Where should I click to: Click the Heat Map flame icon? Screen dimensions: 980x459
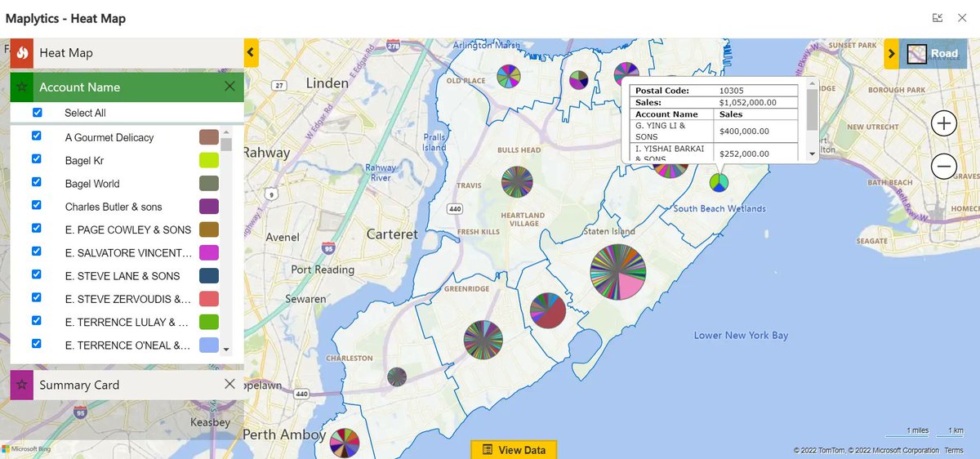click(21, 53)
